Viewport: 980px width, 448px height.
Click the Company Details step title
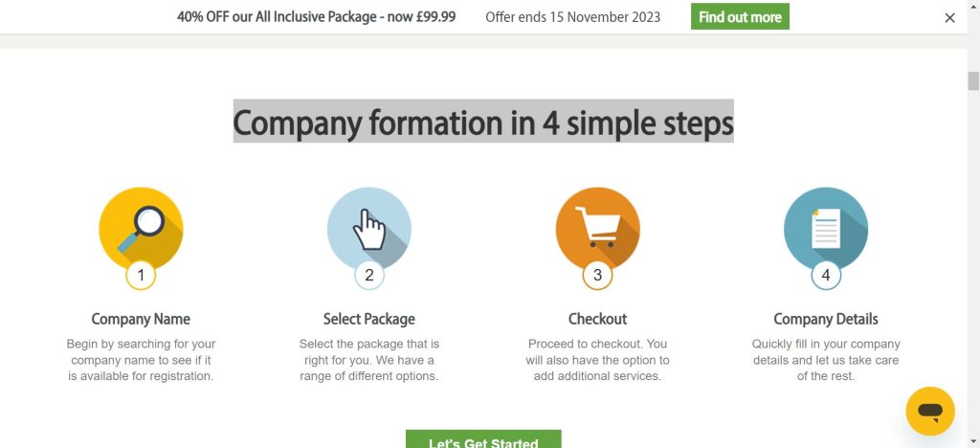click(x=826, y=319)
